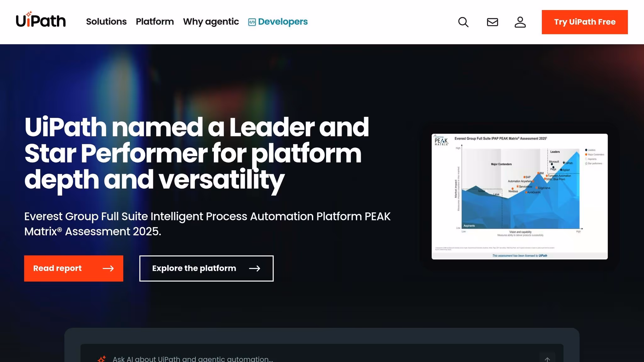Click the Read report button
This screenshot has width=644, height=362.
(x=74, y=268)
